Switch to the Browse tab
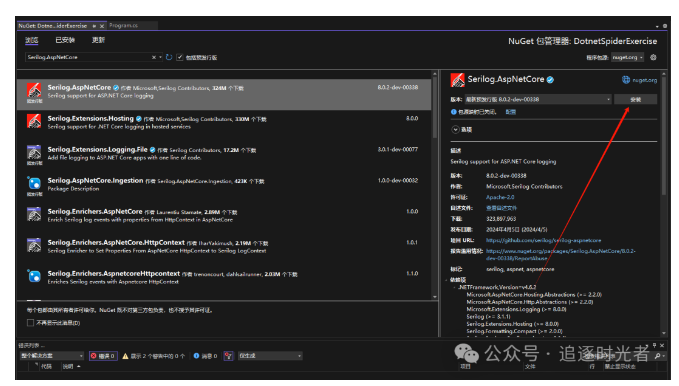The width and height of the screenshot is (679, 386). click(x=32, y=40)
